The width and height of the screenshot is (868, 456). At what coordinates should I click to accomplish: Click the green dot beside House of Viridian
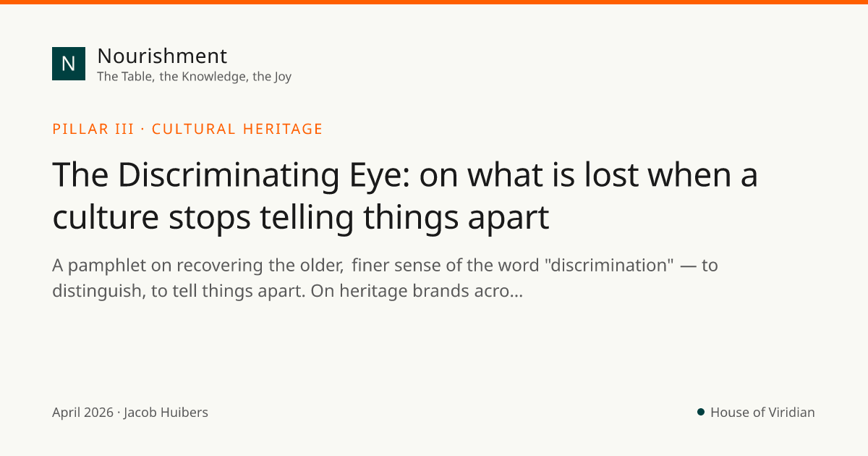[700, 412]
